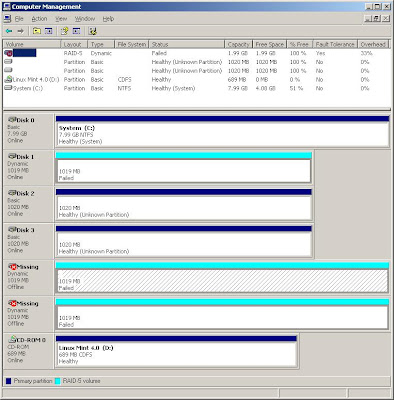Toggle the console tree icon beside the folder icon
The height and width of the screenshot is (400, 394).
click(49, 31)
